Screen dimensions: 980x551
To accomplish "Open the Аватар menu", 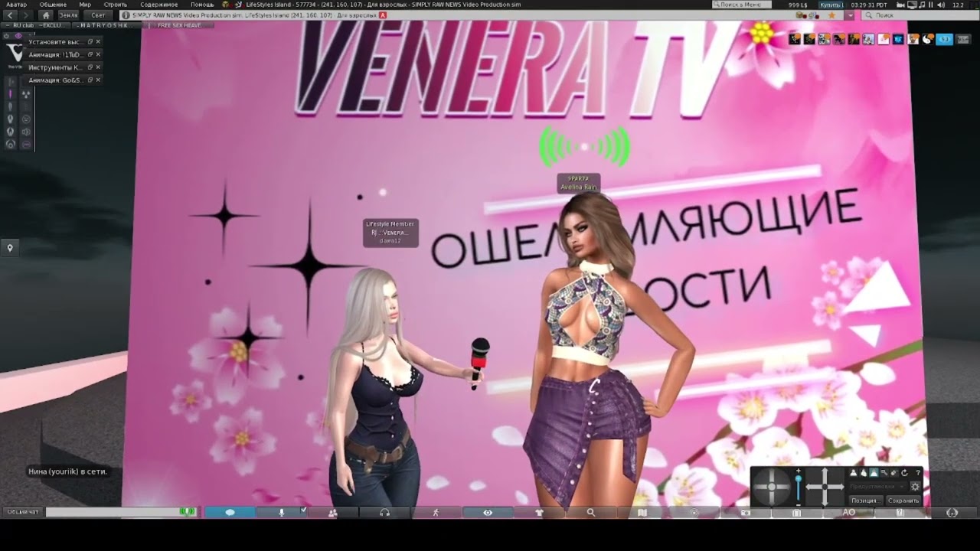I will click(x=16, y=5).
